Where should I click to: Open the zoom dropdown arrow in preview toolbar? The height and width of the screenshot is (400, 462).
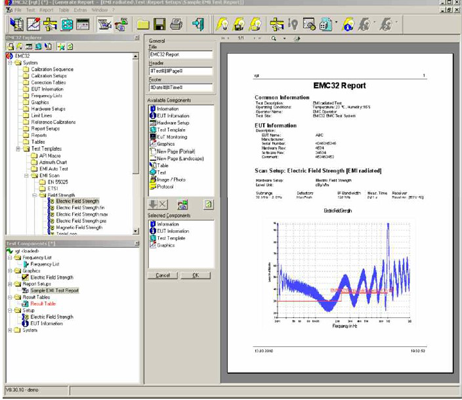pyautogui.click(x=284, y=38)
